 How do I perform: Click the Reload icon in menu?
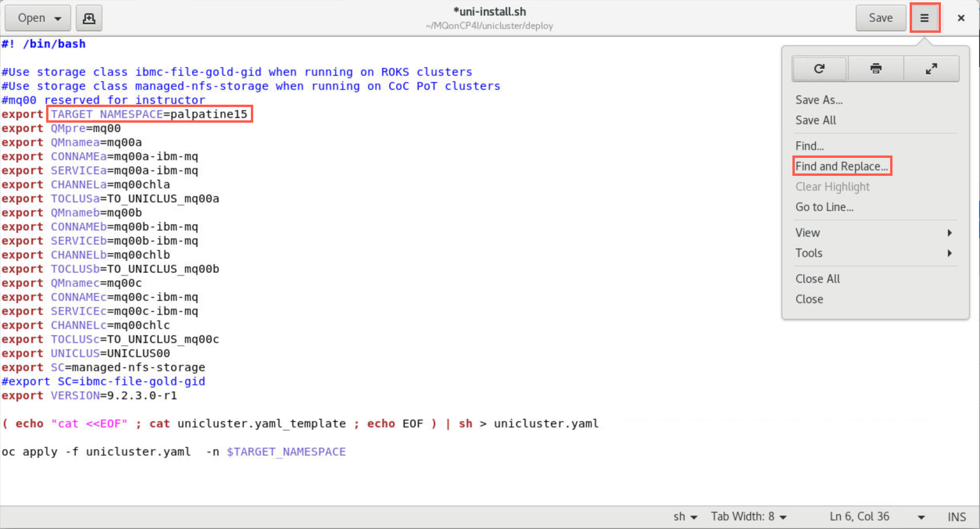point(819,69)
